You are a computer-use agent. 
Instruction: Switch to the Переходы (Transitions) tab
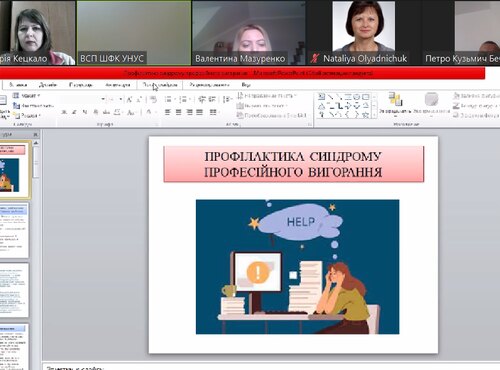(81, 85)
